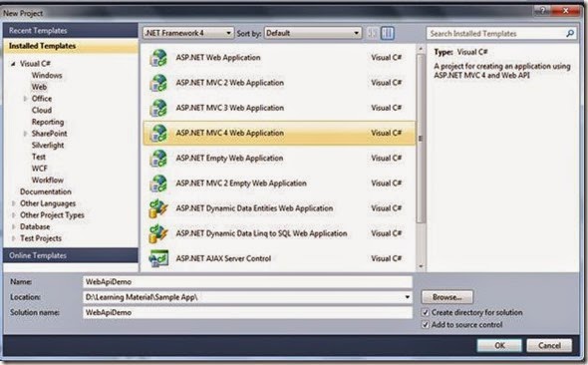
Task: Open the .NET Framework 4 version dropdown
Action: pos(188,33)
